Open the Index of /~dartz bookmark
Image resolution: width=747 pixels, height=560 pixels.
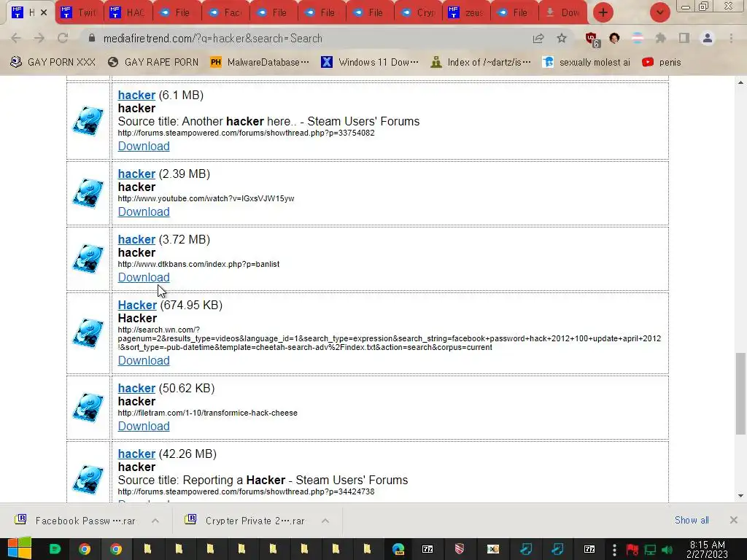pos(480,62)
